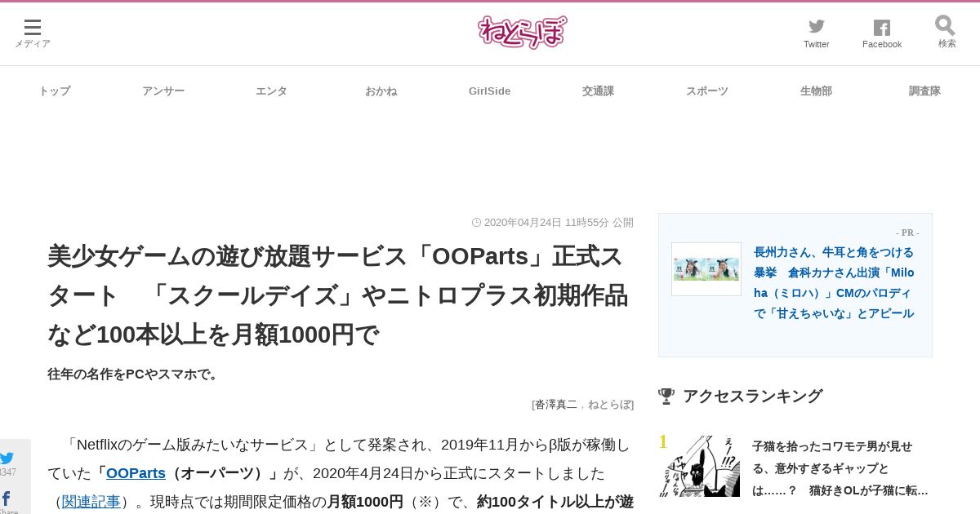Screen dimensions: 980x514
Task: Go to the 調査隊 nav tab
Action: point(924,91)
